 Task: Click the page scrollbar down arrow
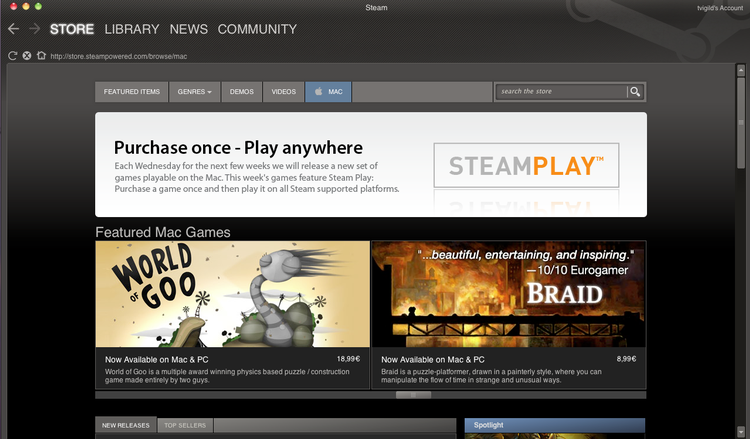[x=740, y=431]
